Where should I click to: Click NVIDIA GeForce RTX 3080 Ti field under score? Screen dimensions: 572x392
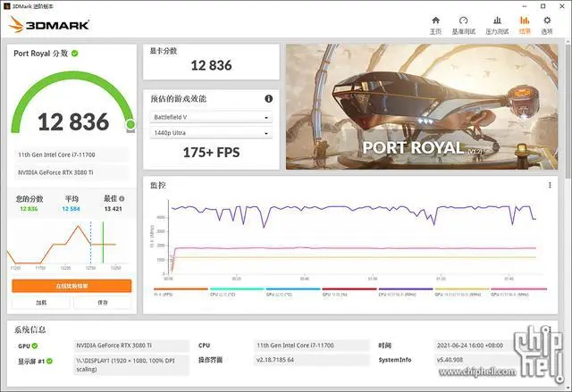[71, 172]
